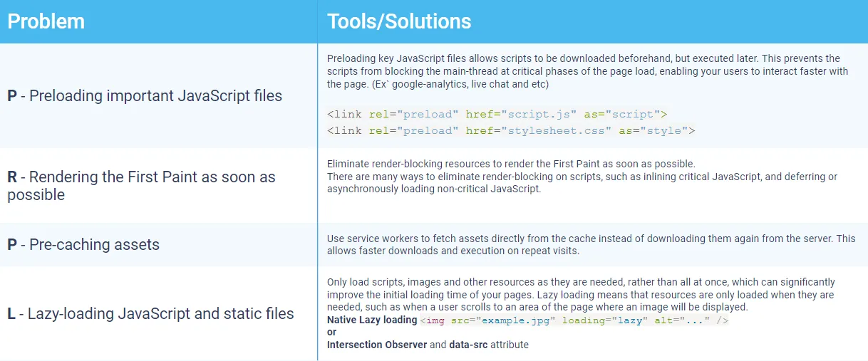Screen dimensions: 868x361
Task: Click the data-src bold text
Action: click(471, 345)
